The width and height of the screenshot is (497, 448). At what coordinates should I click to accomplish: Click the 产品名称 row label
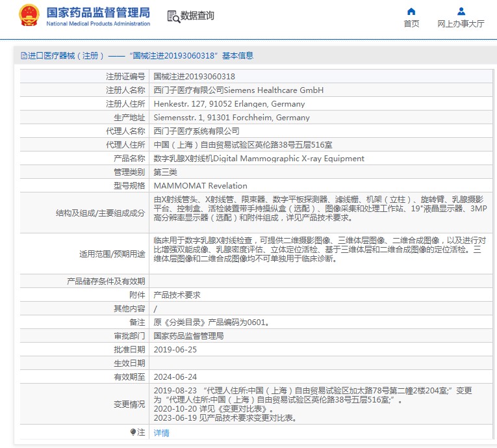click(x=129, y=158)
